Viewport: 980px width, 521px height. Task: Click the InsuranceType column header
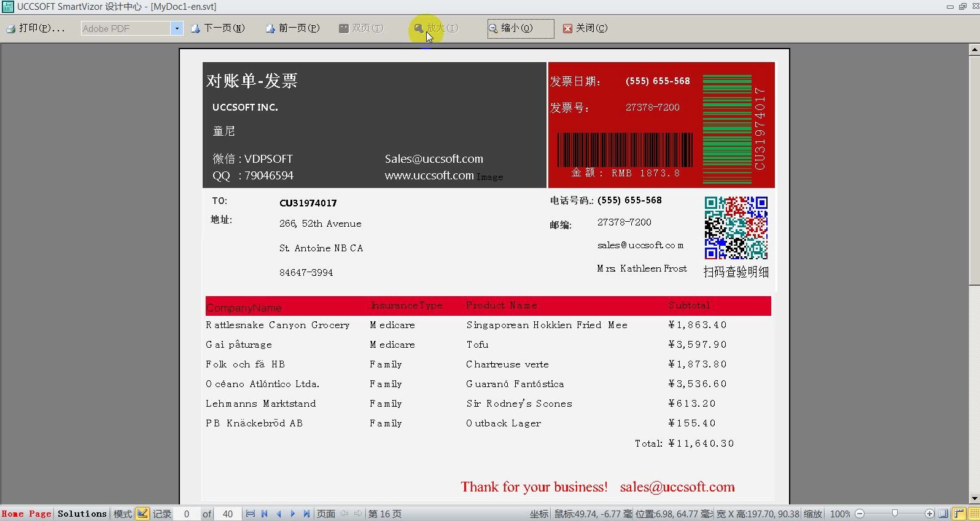pyautogui.click(x=406, y=305)
